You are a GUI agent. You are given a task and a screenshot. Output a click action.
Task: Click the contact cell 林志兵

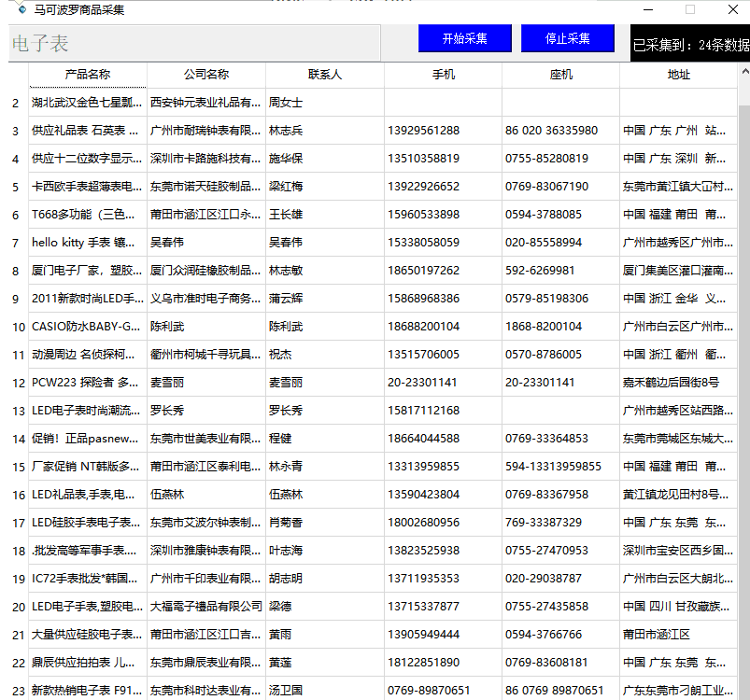point(323,131)
